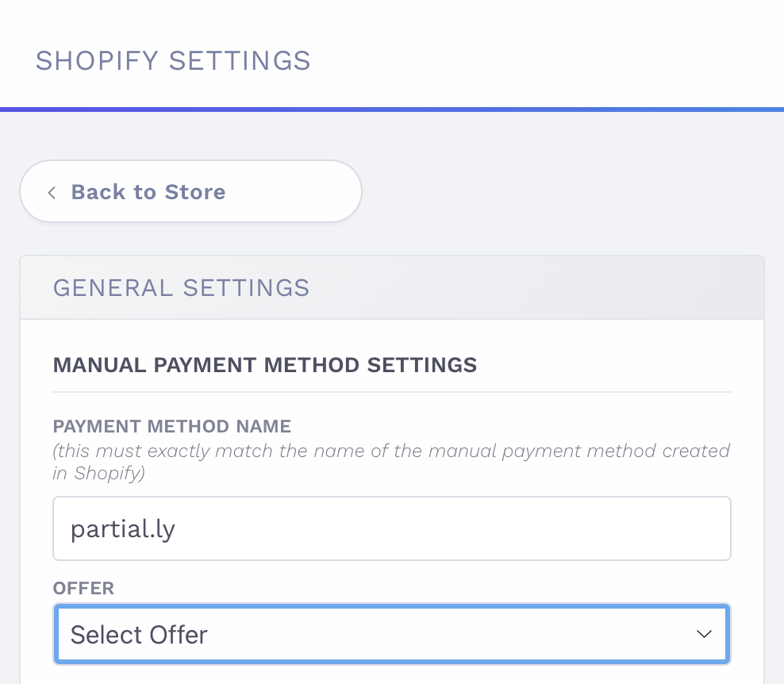The image size is (784, 684).
Task: Click the word 'Store' in the back button
Action: coord(194,192)
